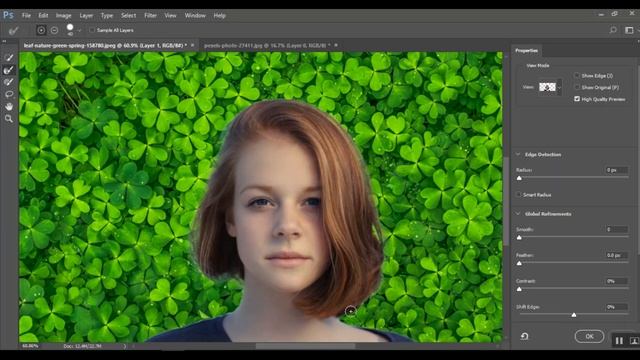Click the subtract from selection mode icon
The height and width of the screenshot is (360, 640).
[x=54, y=30]
